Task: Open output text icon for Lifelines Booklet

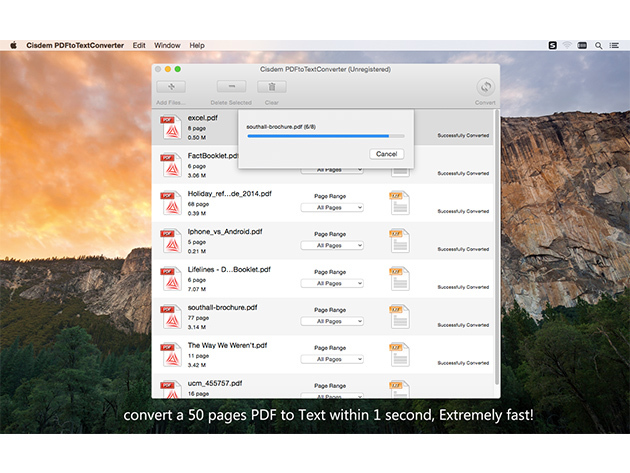Action: pyautogui.click(x=399, y=278)
